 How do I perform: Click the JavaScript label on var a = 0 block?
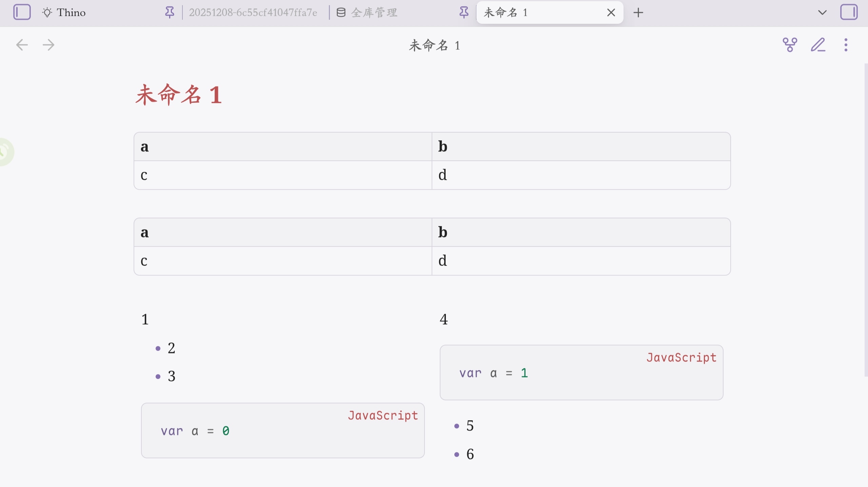click(383, 415)
